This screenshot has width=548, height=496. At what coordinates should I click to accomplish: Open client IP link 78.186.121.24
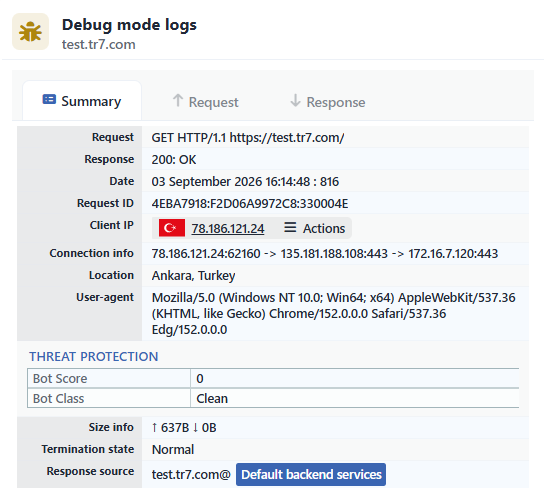(228, 229)
